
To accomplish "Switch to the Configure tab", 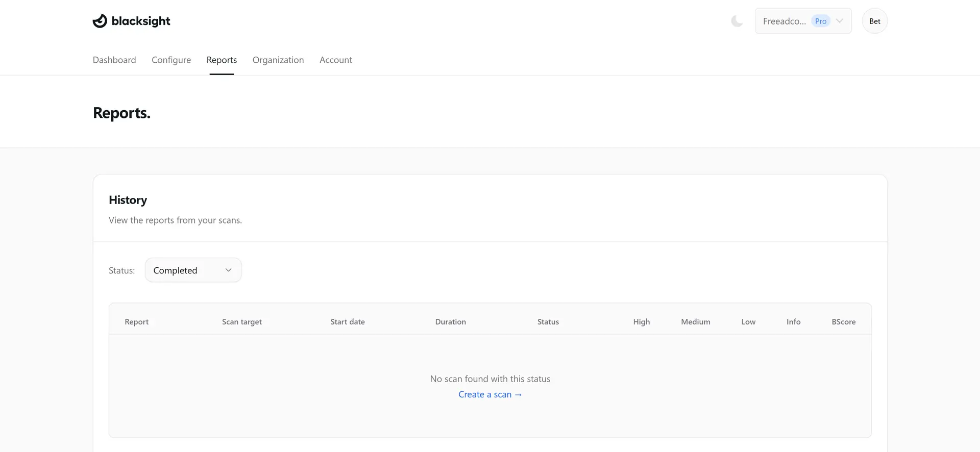I will [x=171, y=60].
